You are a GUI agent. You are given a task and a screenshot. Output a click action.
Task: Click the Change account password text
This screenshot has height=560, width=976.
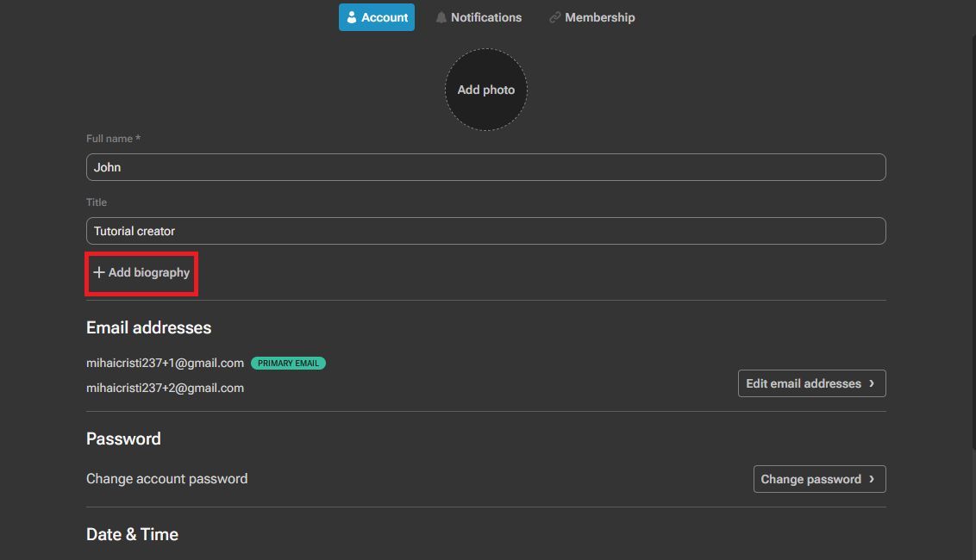(x=166, y=478)
